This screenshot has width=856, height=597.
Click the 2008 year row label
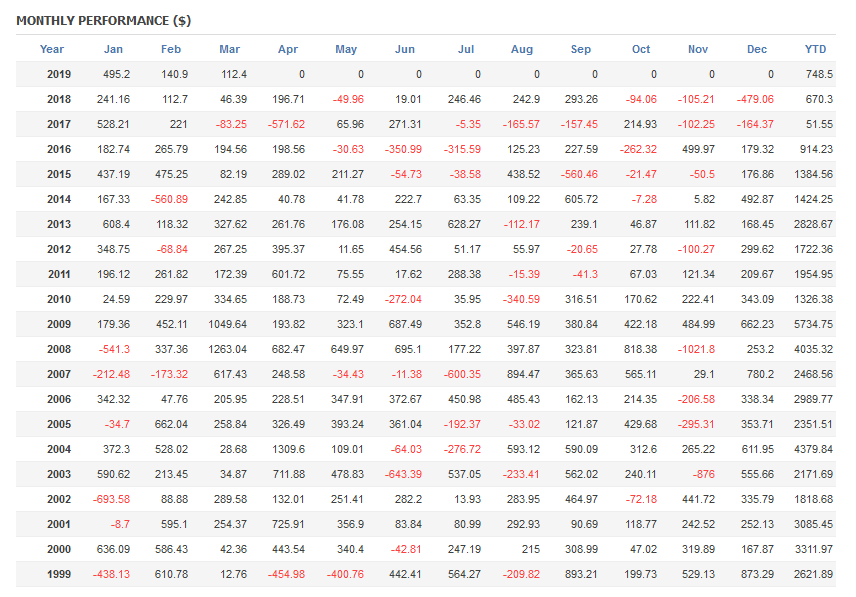(59, 349)
